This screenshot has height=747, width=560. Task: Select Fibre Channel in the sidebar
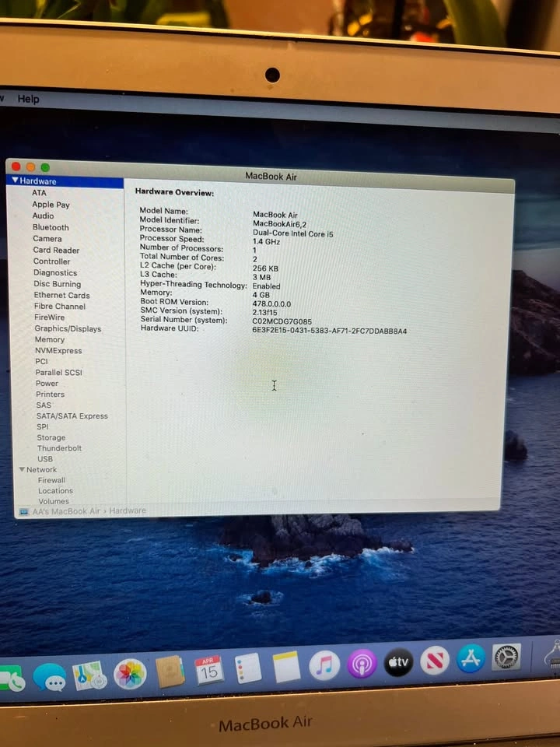60,307
